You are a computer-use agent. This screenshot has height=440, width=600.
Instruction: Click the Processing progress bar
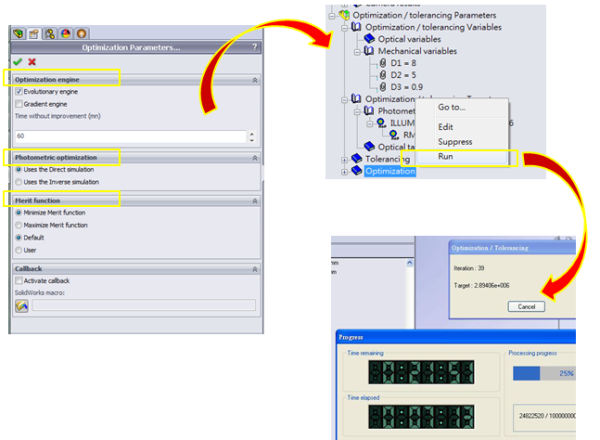coord(545,372)
